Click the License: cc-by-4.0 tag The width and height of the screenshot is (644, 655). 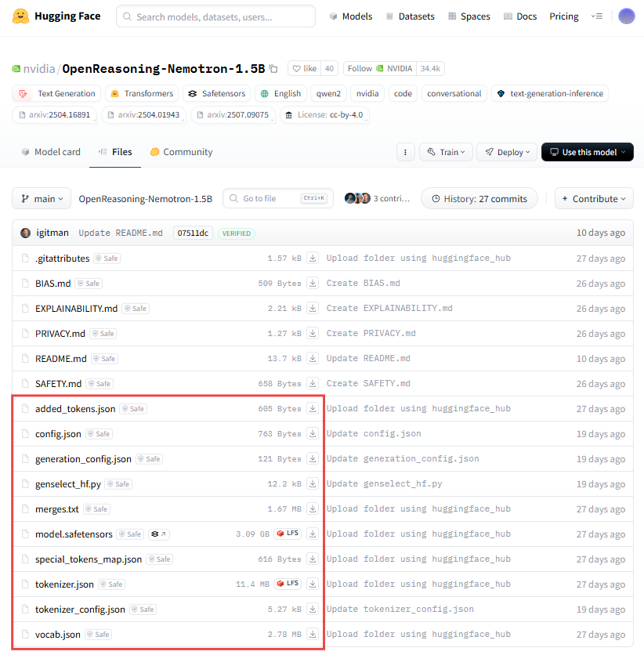324,115
